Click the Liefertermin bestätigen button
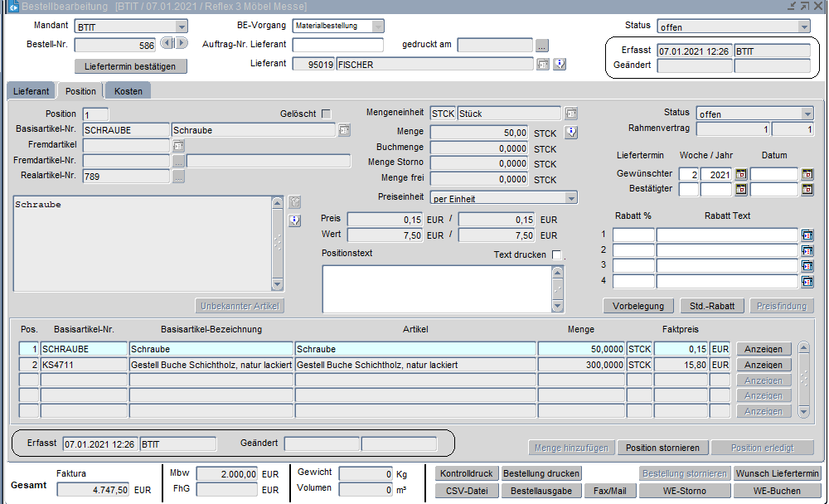The image size is (829, 504). click(x=131, y=65)
